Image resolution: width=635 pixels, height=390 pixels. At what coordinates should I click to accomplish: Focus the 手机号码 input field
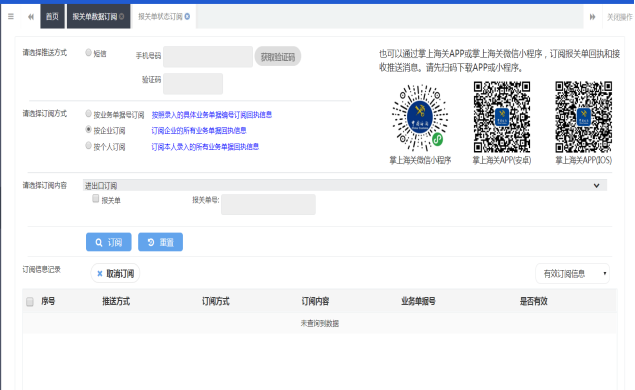208,56
